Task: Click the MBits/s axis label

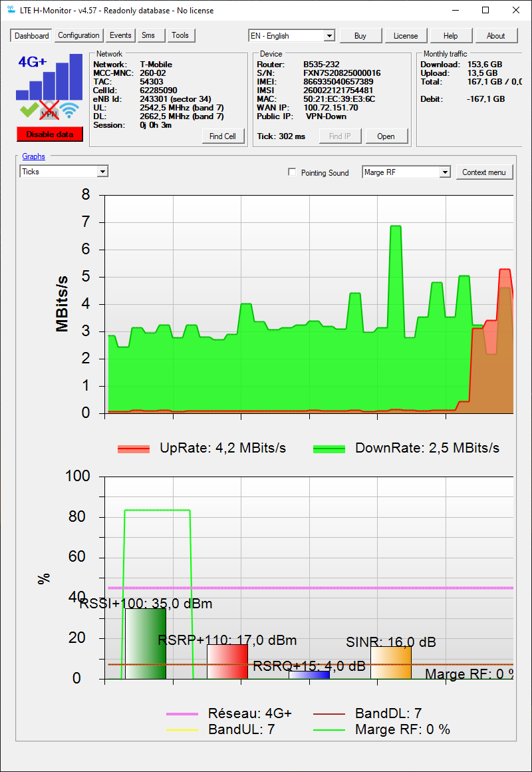Action: click(x=62, y=303)
